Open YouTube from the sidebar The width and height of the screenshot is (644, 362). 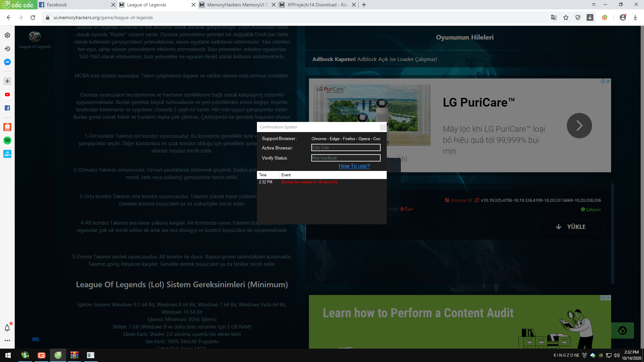tap(7, 95)
